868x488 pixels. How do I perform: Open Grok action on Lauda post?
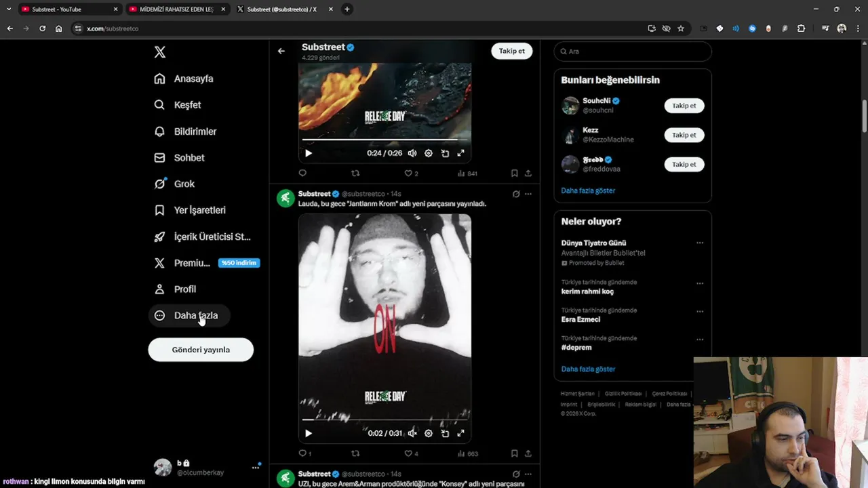[x=516, y=194]
